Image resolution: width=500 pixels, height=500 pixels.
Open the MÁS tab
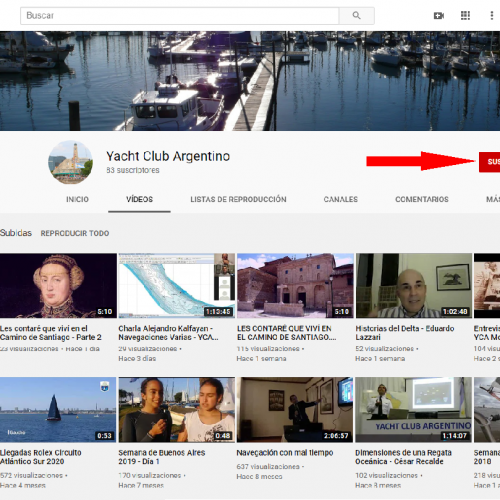(x=493, y=199)
